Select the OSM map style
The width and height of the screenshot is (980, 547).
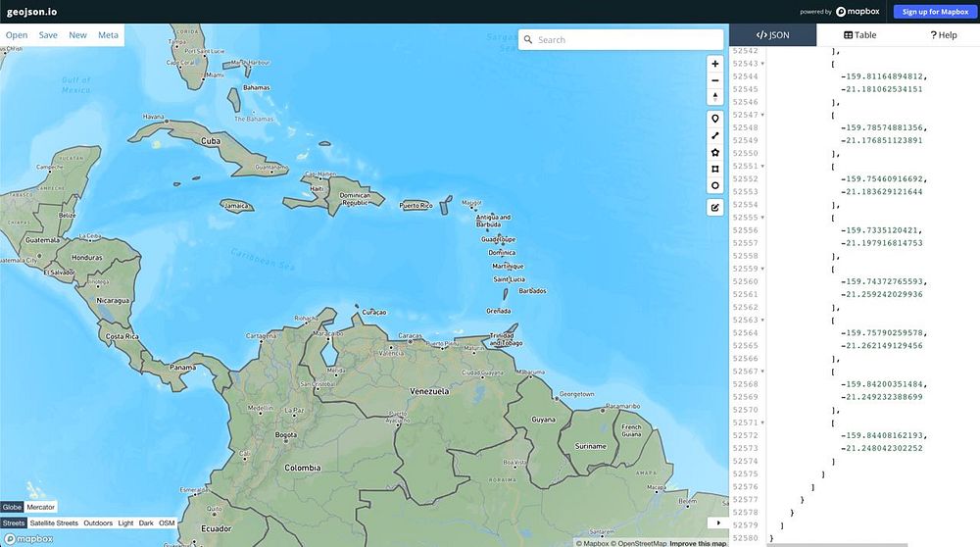(167, 523)
